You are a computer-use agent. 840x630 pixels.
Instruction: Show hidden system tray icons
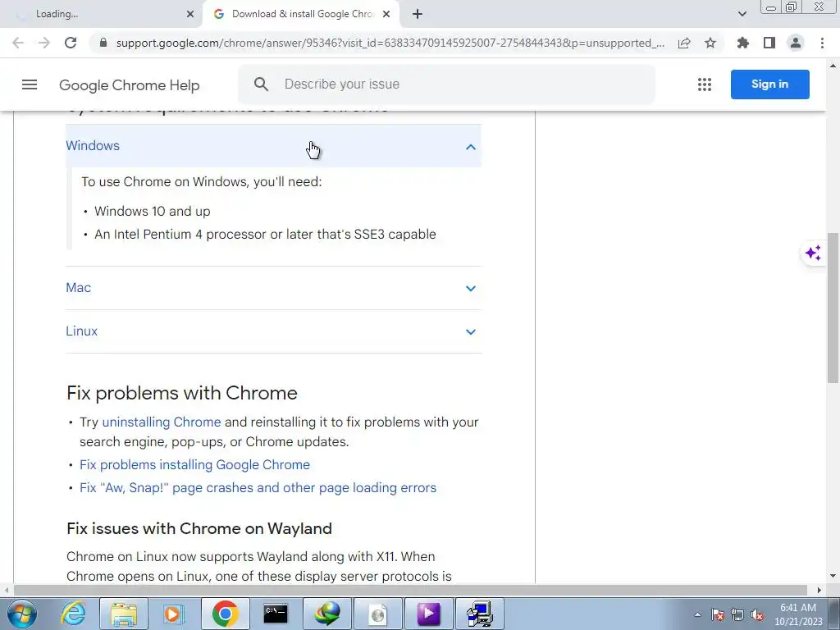pyautogui.click(x=697, y=614)
